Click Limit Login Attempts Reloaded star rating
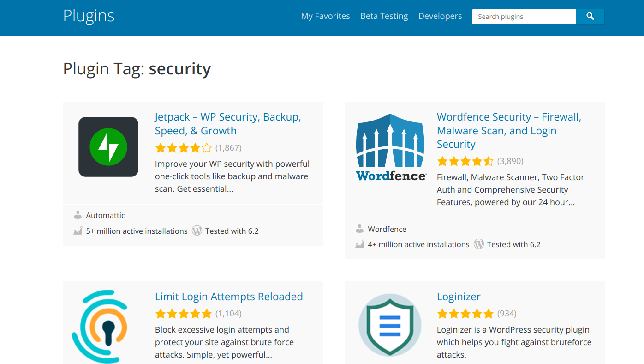 pyautogui.click(x=184, y=314)
